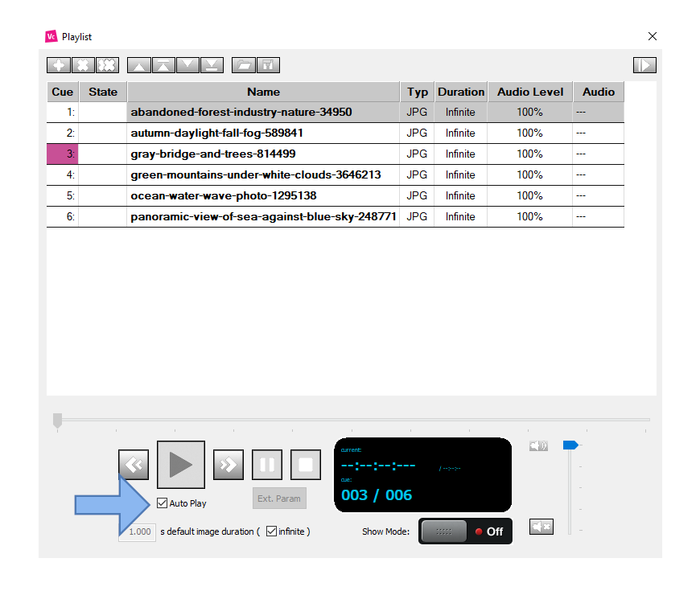Viewport: 700px width, 591px height.
Task: Move selected cue to top of list
Action: (163, 66)
